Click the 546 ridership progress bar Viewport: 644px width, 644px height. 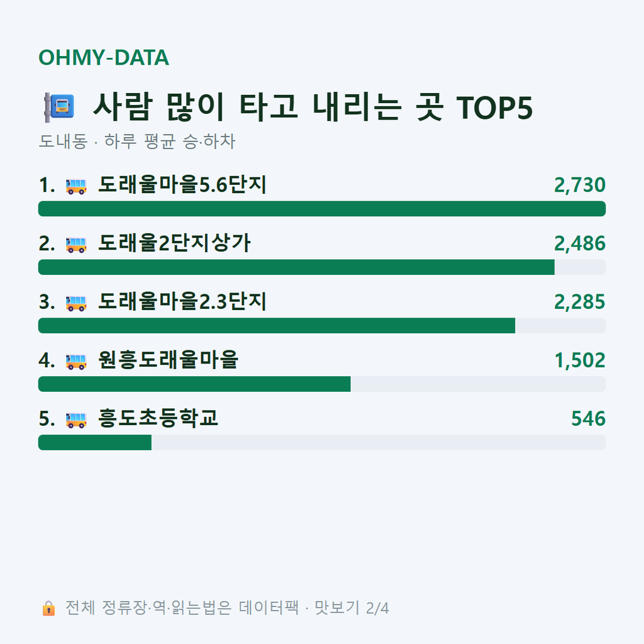[322, 442]
